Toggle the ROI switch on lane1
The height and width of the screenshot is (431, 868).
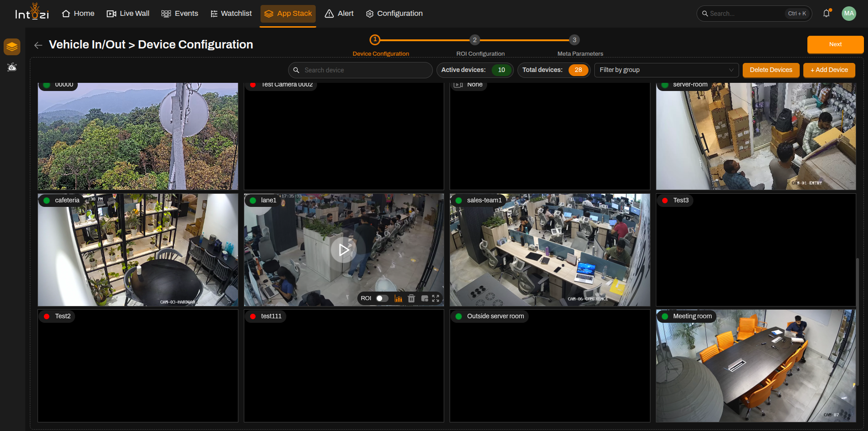(382, 298)
